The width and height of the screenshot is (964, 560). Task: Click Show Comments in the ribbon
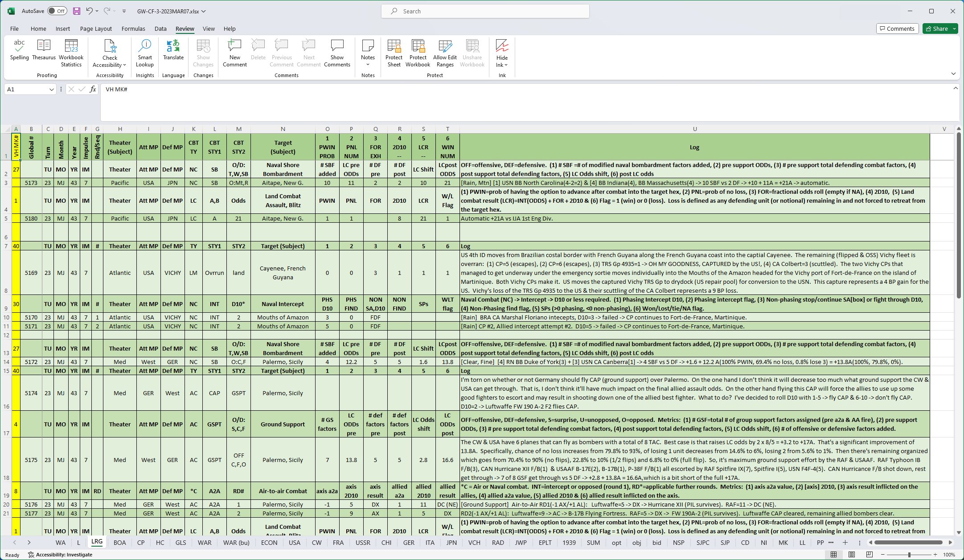[x=337, y=53]
